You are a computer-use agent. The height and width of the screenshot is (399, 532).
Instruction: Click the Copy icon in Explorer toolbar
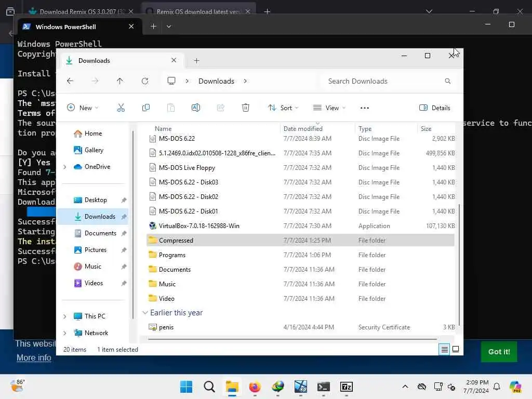[146, 108]
